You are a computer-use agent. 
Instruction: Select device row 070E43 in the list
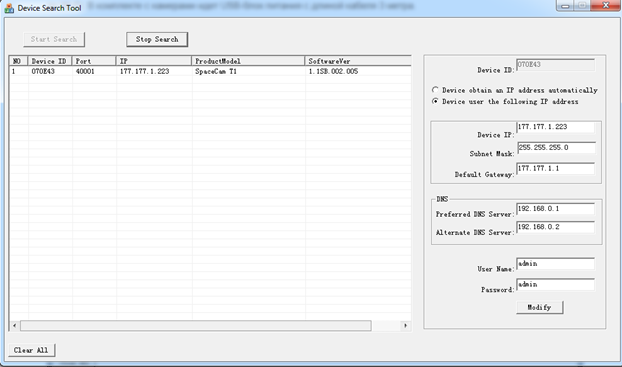coord(210,71)
